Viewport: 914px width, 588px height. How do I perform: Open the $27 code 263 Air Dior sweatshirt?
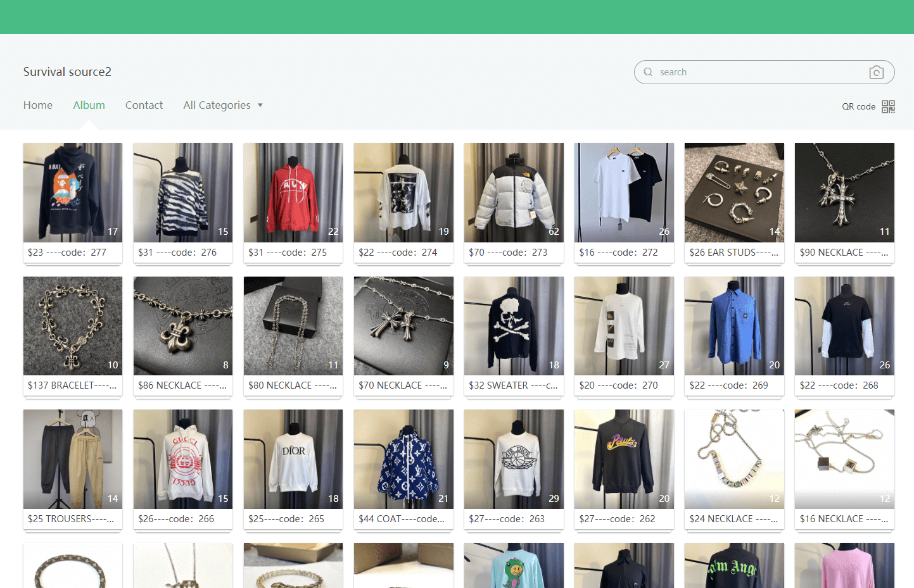514,459
